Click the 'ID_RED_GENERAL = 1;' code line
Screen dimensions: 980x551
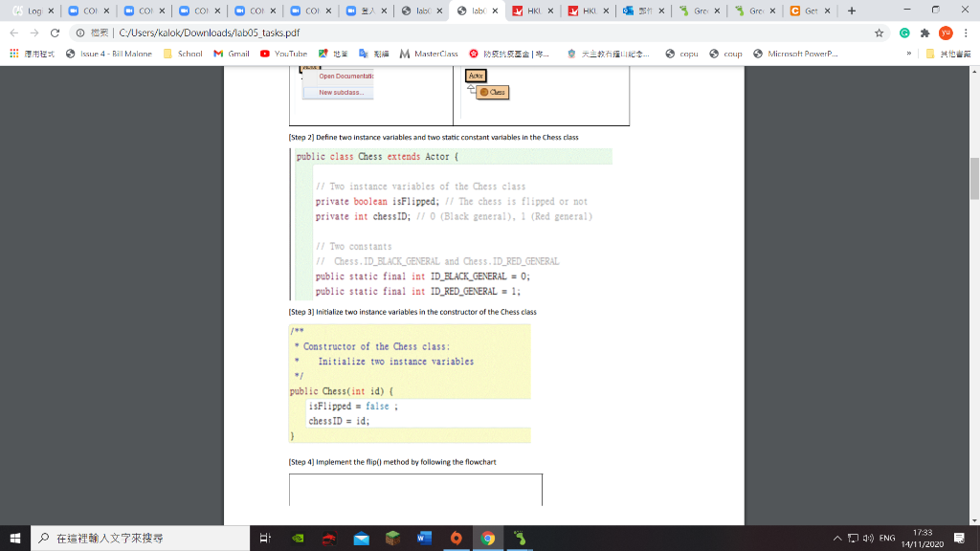pos(417,291)
